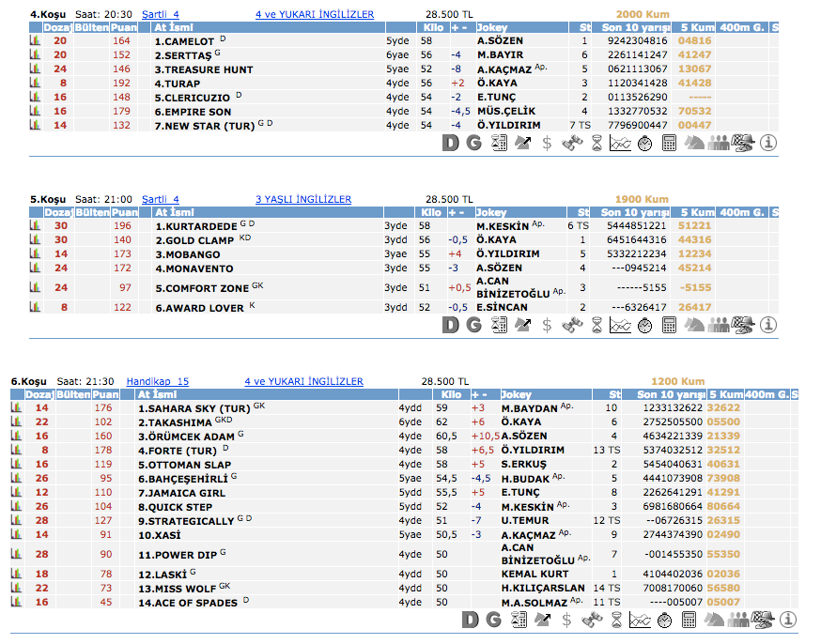Open the Şartli 4 link in race 4
Viewport: 821px width, 644px height.
(x=161, y=15)
